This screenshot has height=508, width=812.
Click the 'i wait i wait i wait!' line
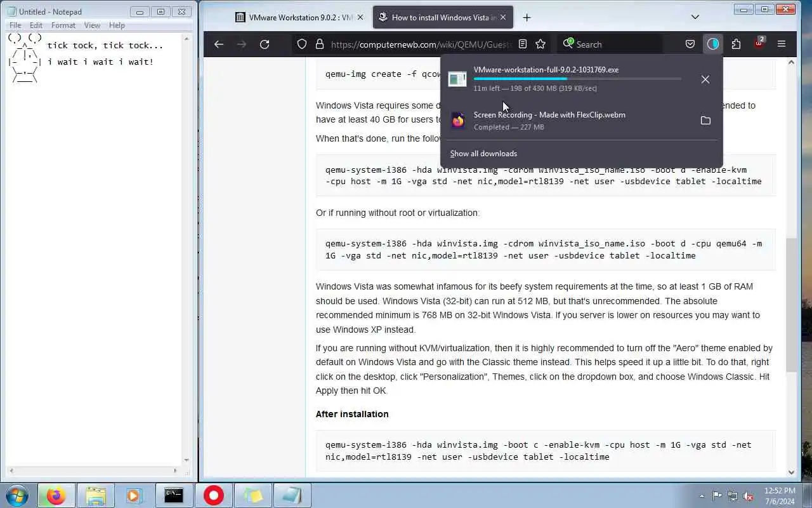point(100,62)
